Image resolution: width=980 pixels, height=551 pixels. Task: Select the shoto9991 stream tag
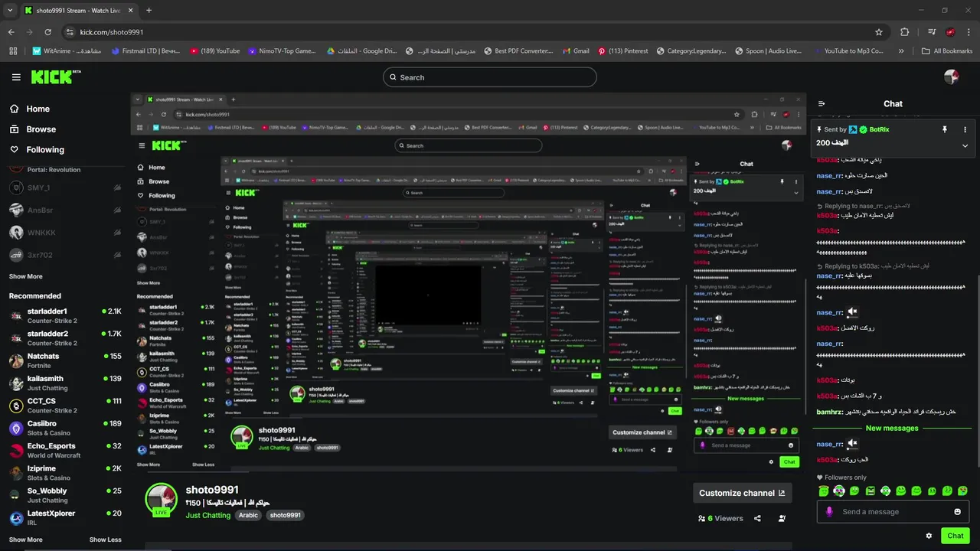(285, 515)
